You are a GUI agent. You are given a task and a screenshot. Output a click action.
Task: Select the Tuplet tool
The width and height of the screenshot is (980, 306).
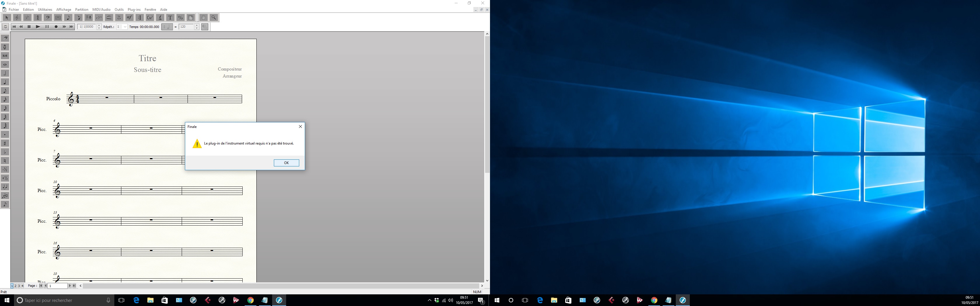coord(99,17)
